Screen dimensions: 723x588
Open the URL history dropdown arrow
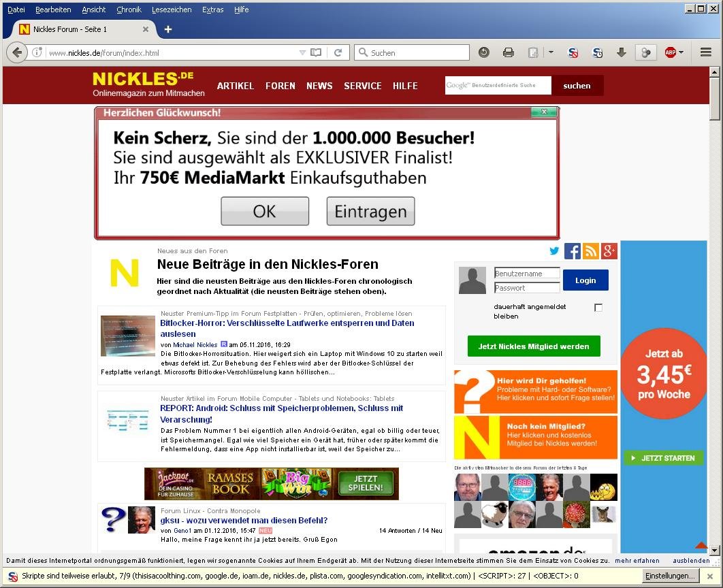pos(302,52)
